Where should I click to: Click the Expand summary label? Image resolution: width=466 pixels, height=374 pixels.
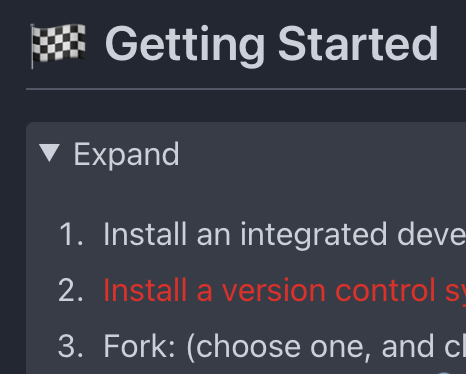pyautogui.click(x=126, y=154)
